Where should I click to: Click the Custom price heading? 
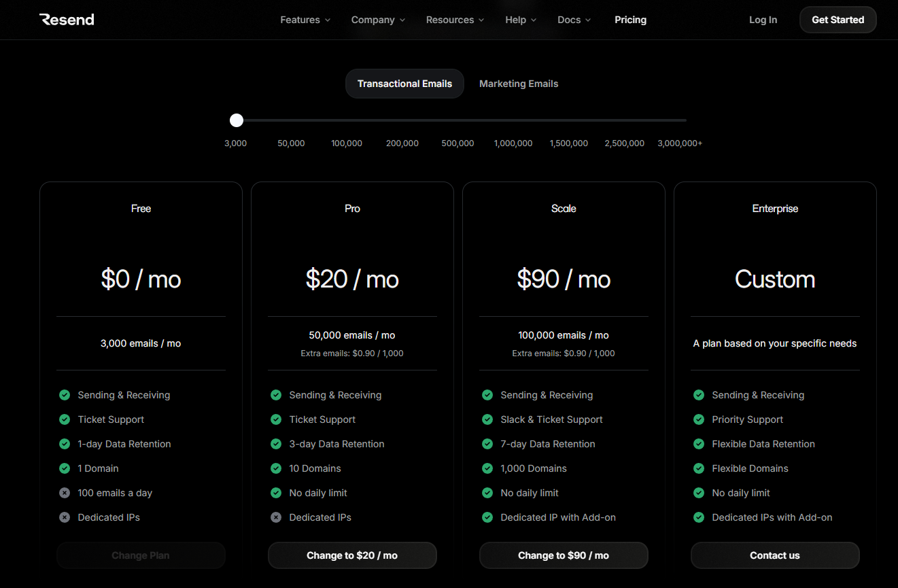(775, 279)
